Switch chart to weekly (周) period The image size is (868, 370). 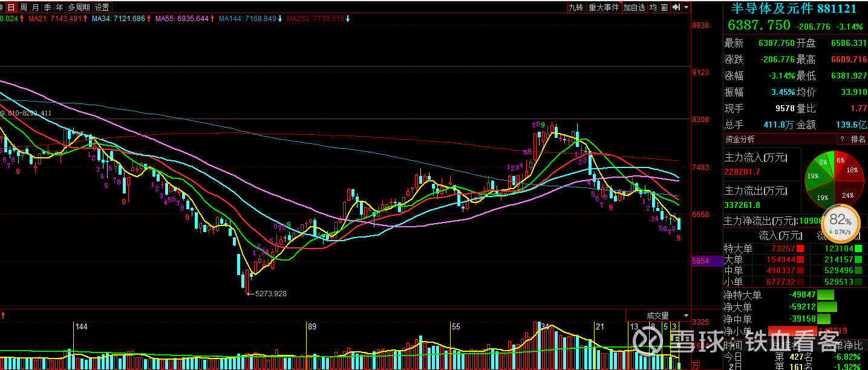(23, 7)
